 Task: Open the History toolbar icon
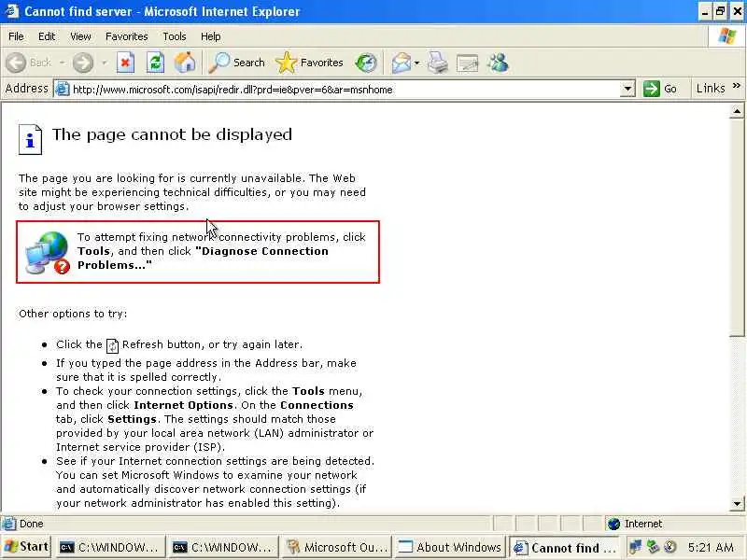click(366, 63)
